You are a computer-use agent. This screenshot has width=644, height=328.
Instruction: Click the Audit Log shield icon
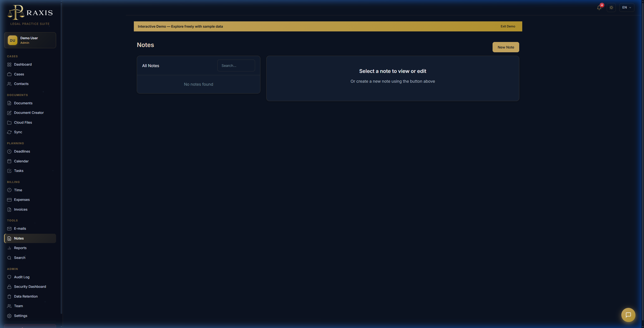coord(9,277)
